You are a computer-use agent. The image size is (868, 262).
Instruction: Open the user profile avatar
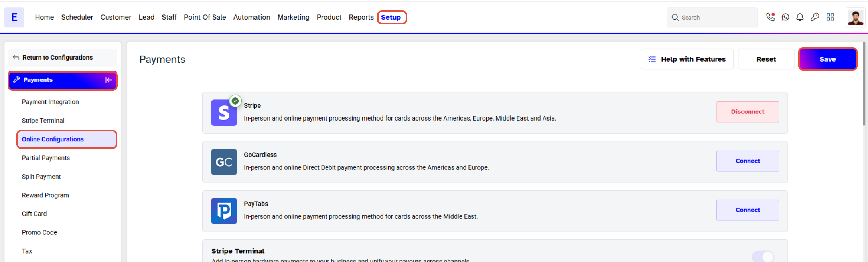(855, 17)
